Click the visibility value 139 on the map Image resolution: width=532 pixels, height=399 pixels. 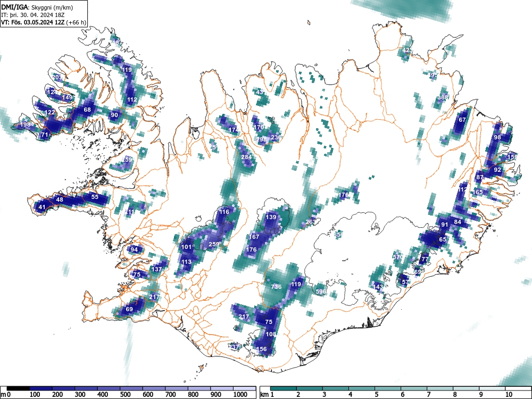(x=271, y=217)
